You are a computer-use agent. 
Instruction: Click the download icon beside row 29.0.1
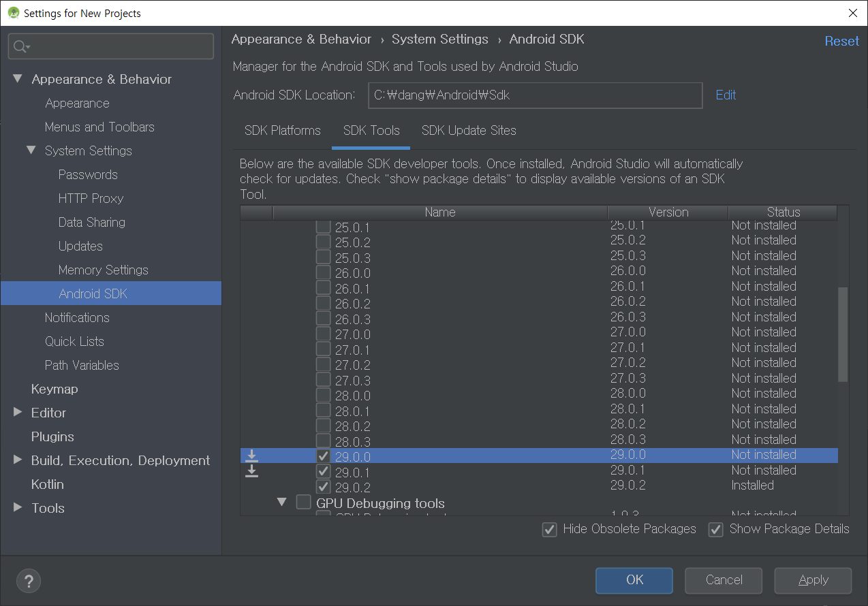(x=251, y=471)
